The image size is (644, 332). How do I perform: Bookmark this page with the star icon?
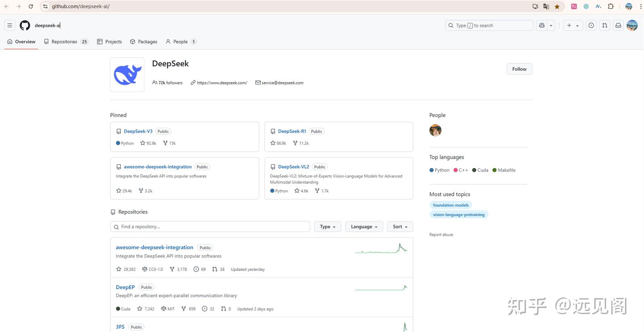tap(557, 6)
